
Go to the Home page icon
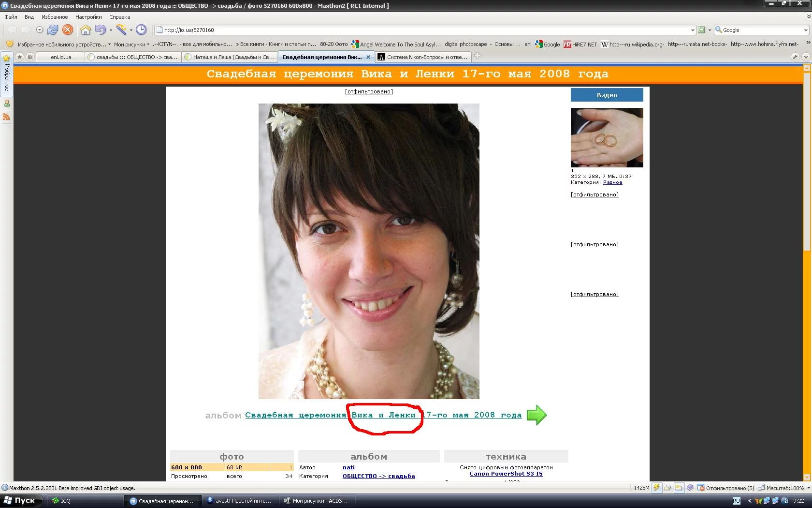[86, 30]
